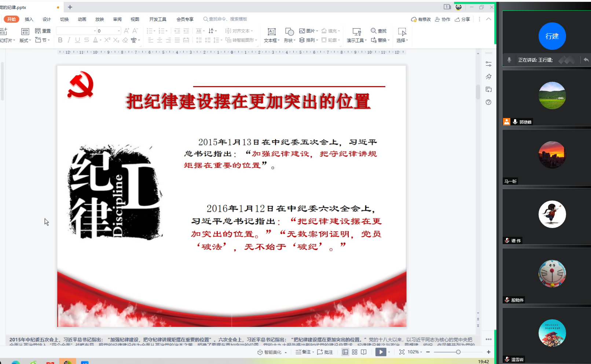Screen dimensions: 591x364
Task: Expand the 图片 picture dropdown
Action: [317, 31]
